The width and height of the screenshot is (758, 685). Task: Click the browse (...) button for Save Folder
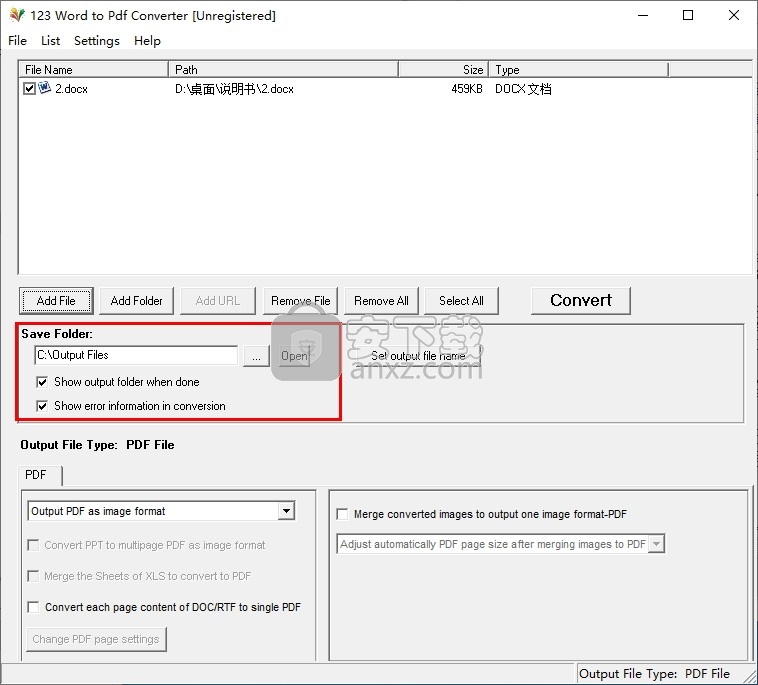pos(256,356)
